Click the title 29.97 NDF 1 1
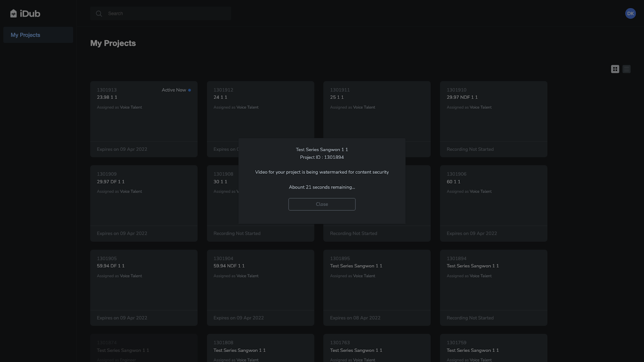The image size is (644, 362). 462,97
